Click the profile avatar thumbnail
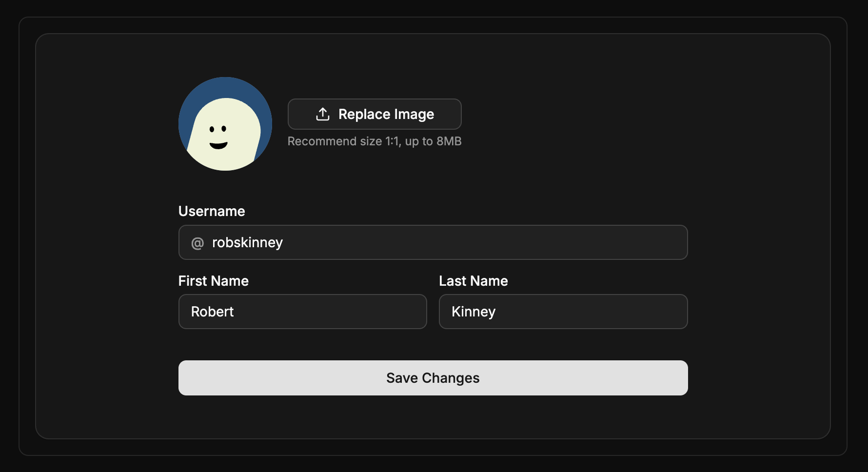This screenshot has height=472, width=868. pos(225,124)
